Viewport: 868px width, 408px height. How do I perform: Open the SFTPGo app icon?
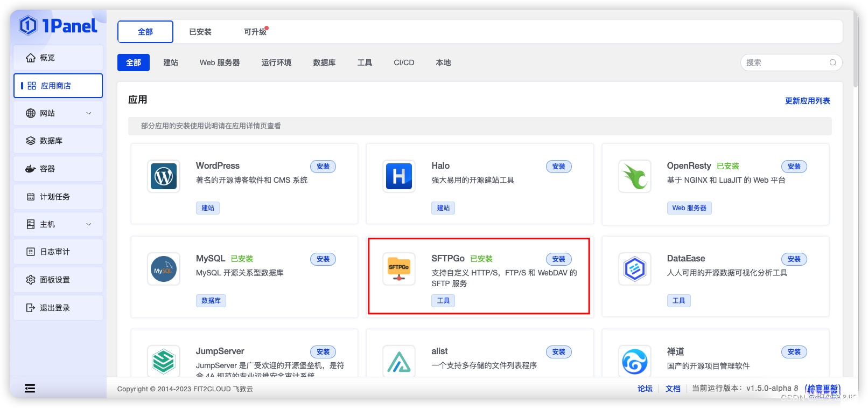tap(399, 269)
